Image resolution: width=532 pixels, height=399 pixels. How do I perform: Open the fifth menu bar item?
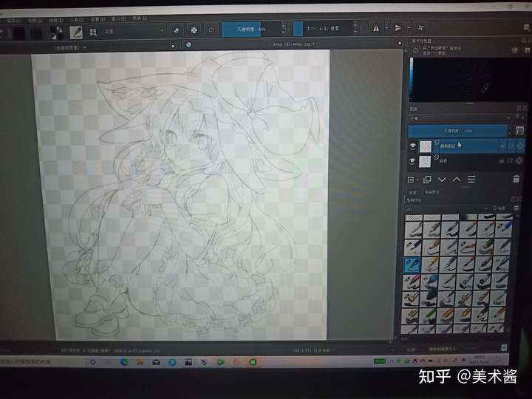point(97,19)
